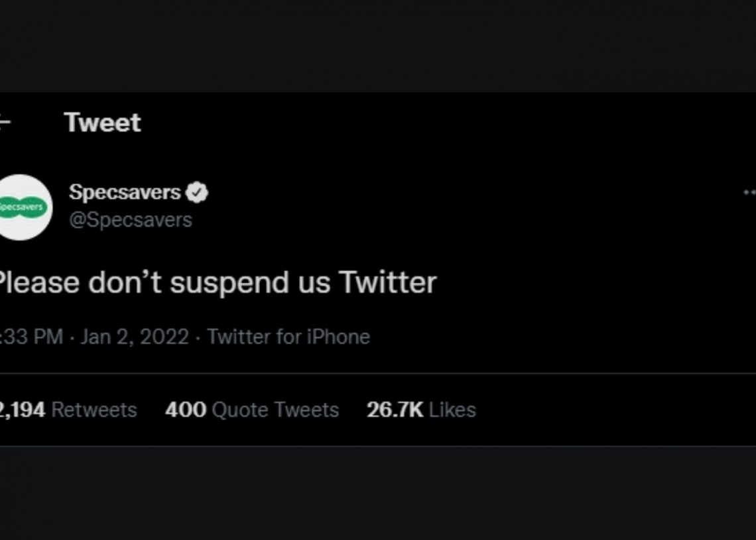Go back using the left arrow icon
Viewport: 756px width, 540px height.
tap(5, 123)
